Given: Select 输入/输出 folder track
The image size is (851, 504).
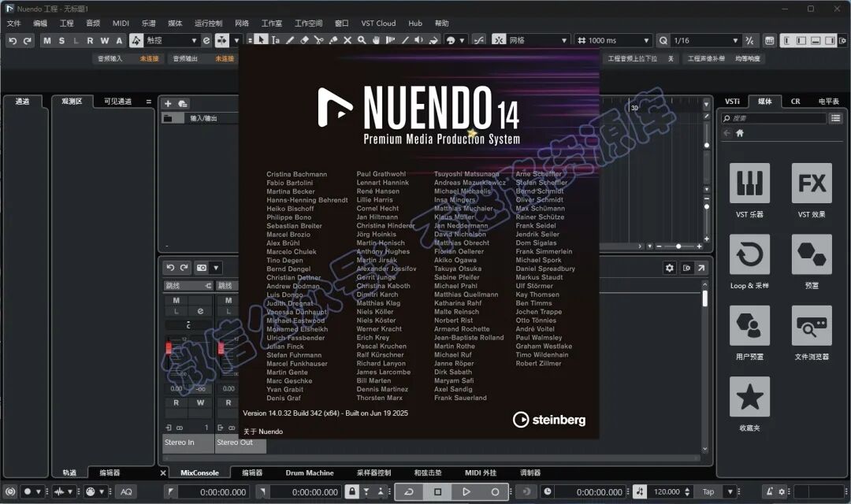Looking at the screenshot, I should pos(200,118).
